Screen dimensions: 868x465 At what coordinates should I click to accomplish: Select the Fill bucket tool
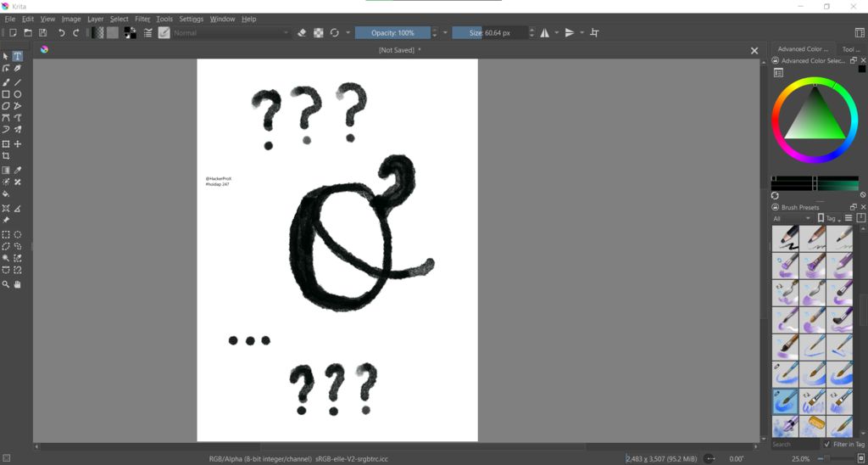(x=6, y=194)
